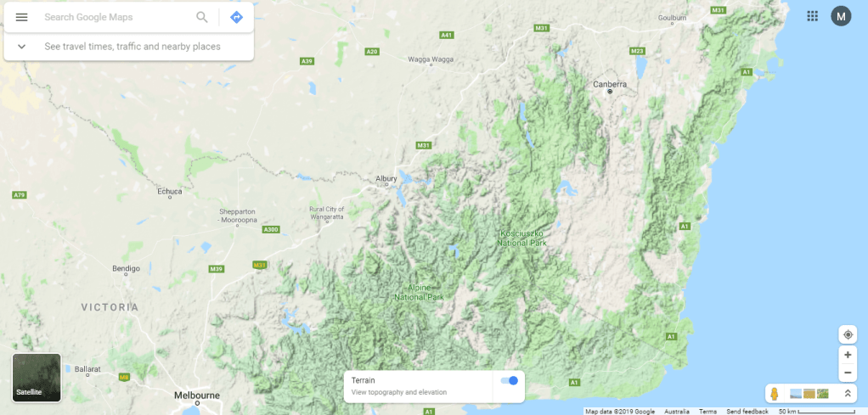Switch to Satellite view thumbnail
868x415 pixels.
[37, 378]
